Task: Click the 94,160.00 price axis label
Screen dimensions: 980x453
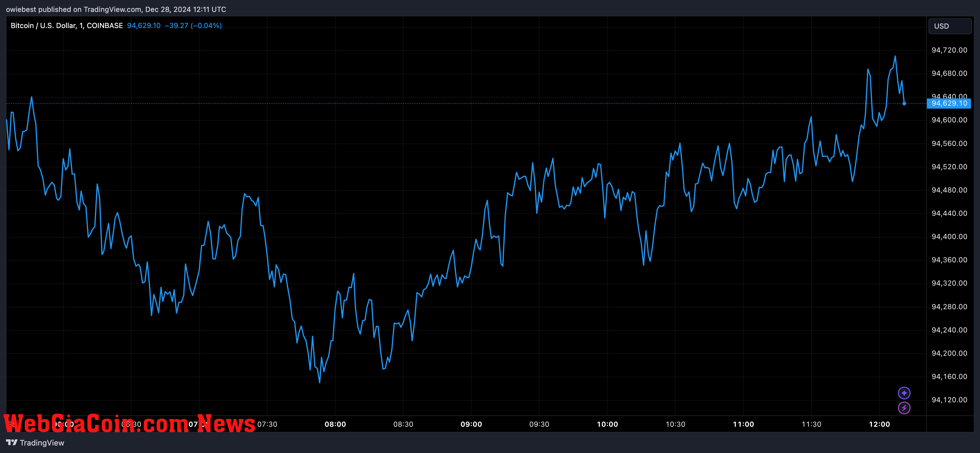Action: (x=949, y=377)
